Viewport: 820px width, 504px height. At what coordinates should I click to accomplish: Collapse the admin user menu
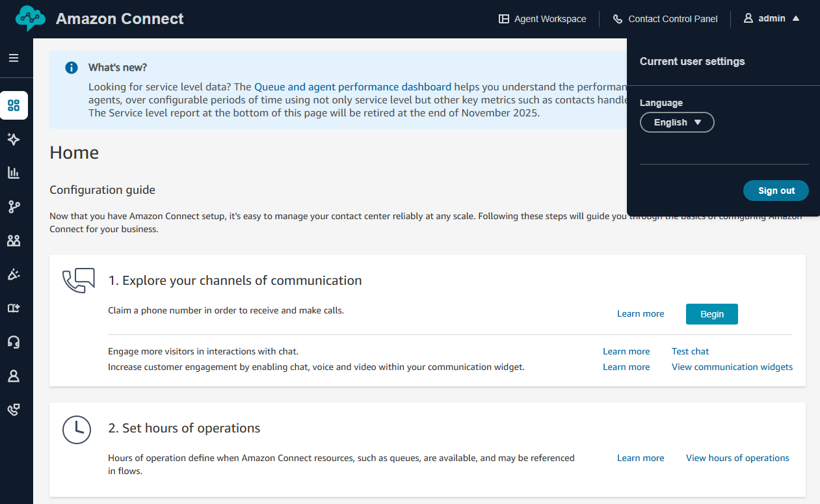tap(772, 19)
